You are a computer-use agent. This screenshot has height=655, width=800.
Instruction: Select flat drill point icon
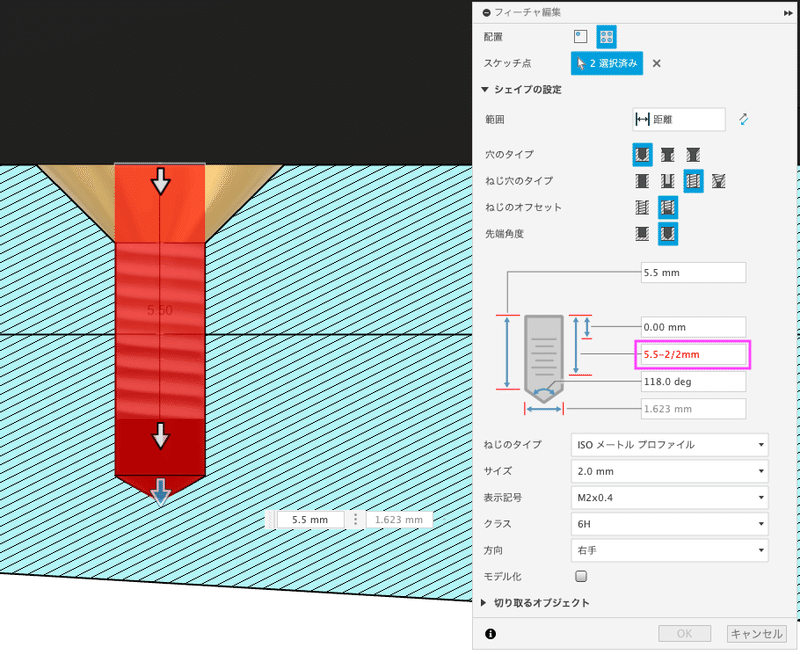point(642,234)
